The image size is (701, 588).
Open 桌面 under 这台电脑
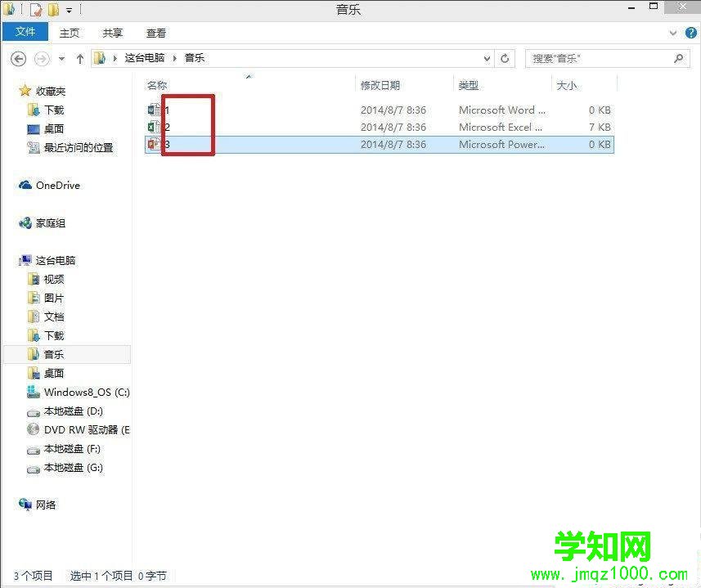point(54,373)
